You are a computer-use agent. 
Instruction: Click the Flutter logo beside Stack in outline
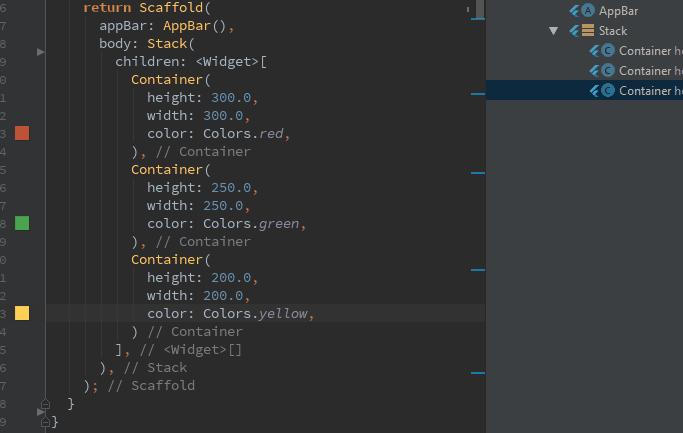574,31
